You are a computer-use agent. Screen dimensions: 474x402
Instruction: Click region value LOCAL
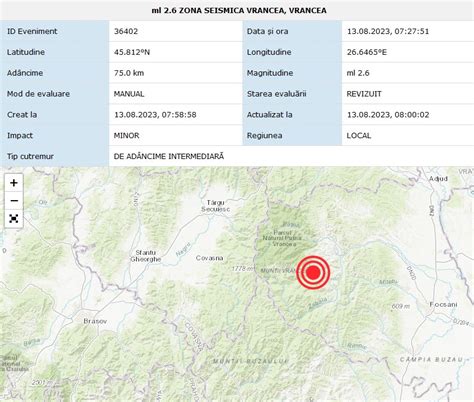click(x=359, y=136)
